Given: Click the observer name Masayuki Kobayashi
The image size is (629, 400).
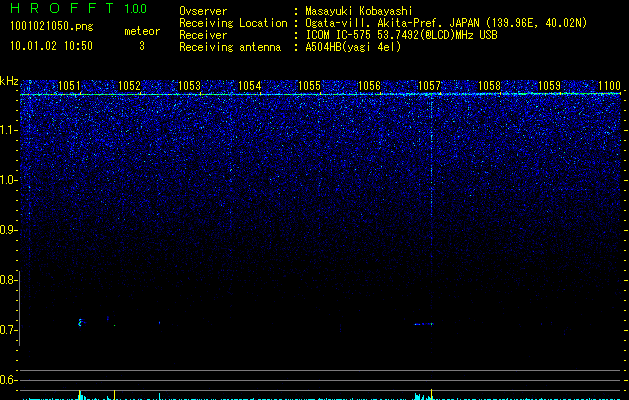Looking at the screenshot, I should (358, 11).
